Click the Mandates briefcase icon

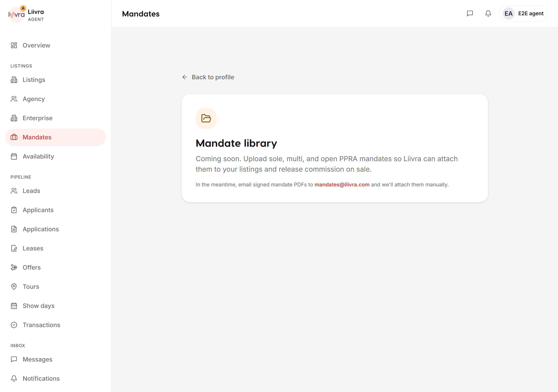(14, 137)
